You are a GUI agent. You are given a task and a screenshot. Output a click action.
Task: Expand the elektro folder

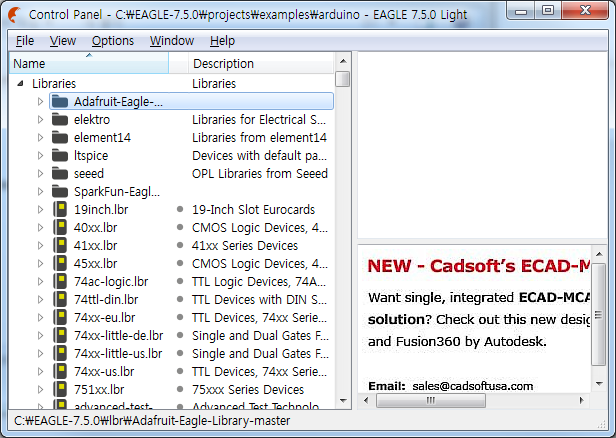point(40,119)
